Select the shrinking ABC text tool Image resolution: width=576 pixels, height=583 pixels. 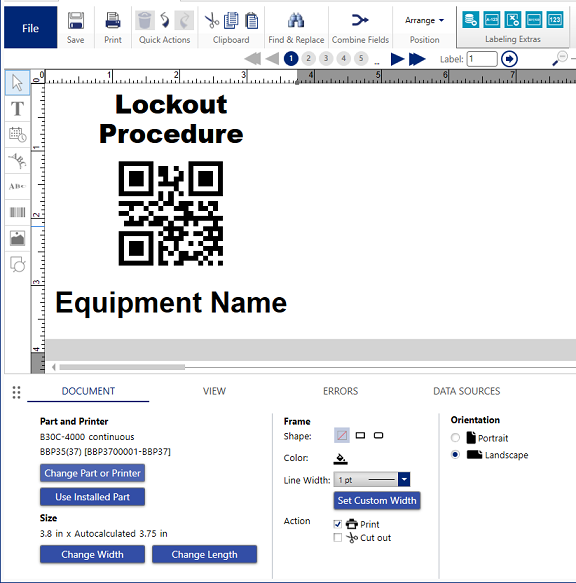17,186
